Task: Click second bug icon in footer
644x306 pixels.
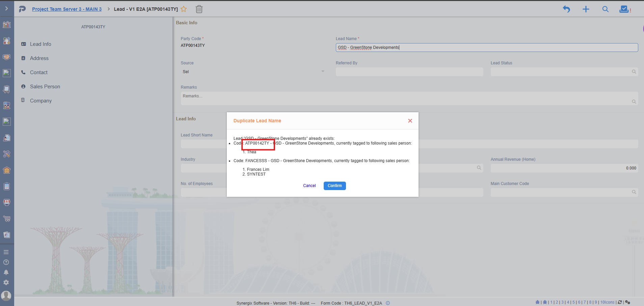Action: [545, 302]
